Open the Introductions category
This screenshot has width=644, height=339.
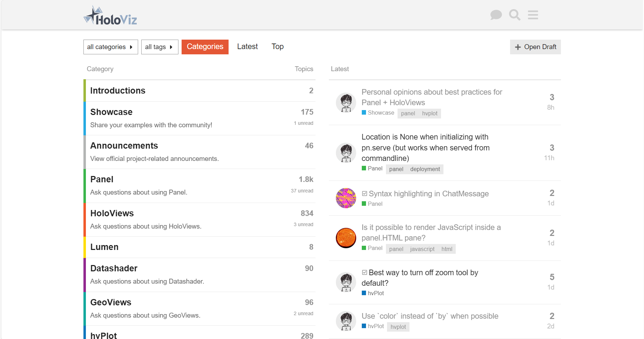(x=117, y=90)
